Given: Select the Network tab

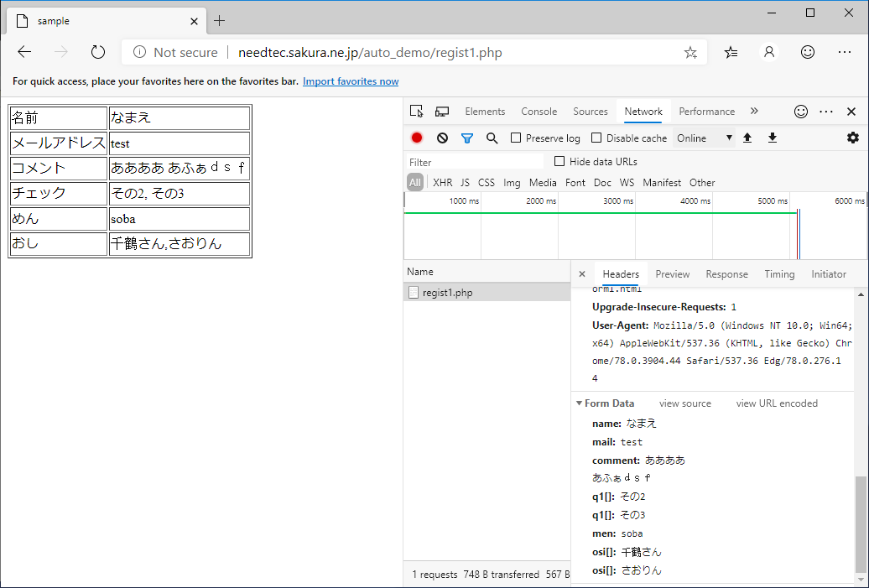Looking at the screenshot, I should [x=643, y=112].
